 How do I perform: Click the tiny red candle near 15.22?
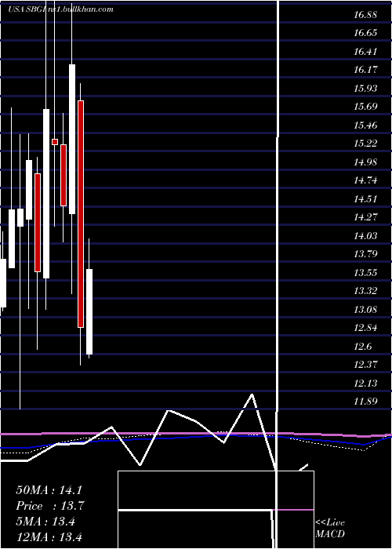click(x=55, y=142)
